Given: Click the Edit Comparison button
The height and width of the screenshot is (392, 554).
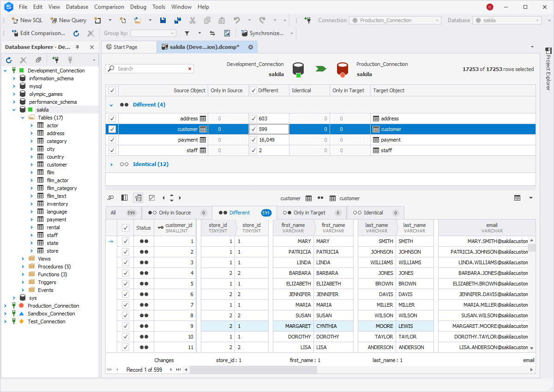Looking at the screenshot, I should click(39, 33).
